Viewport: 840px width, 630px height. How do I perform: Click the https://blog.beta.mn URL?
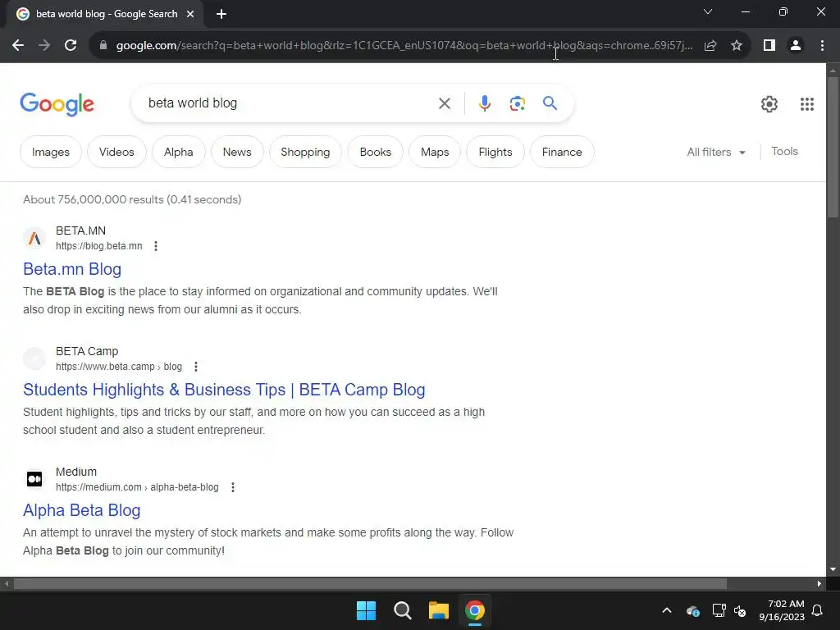click(99, 246)
